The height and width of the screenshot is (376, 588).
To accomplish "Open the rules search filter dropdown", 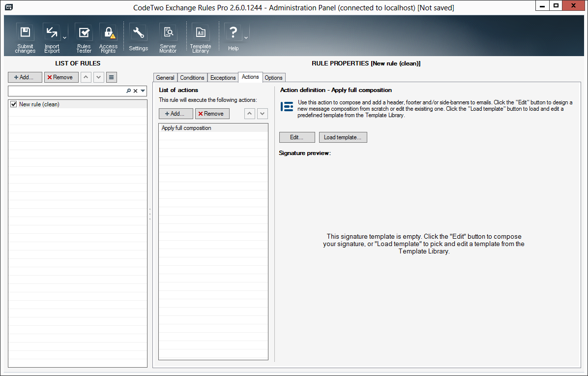I will click(x=143, y=91).
